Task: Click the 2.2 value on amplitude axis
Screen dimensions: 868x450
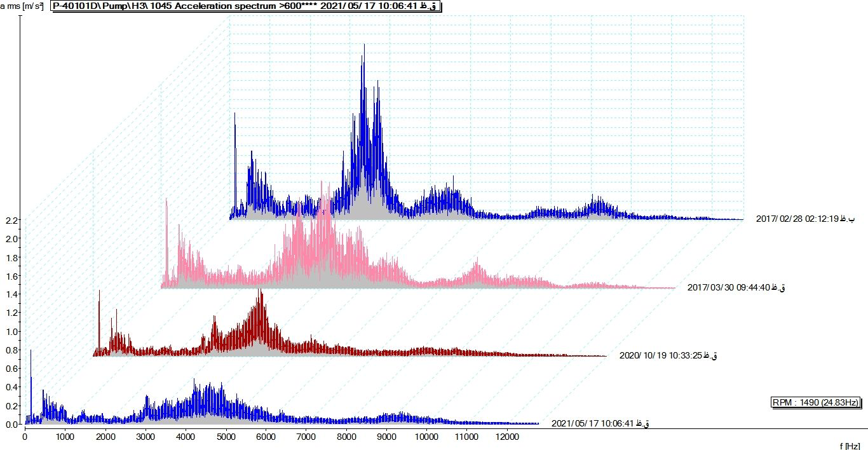Action: pos(10,221)
